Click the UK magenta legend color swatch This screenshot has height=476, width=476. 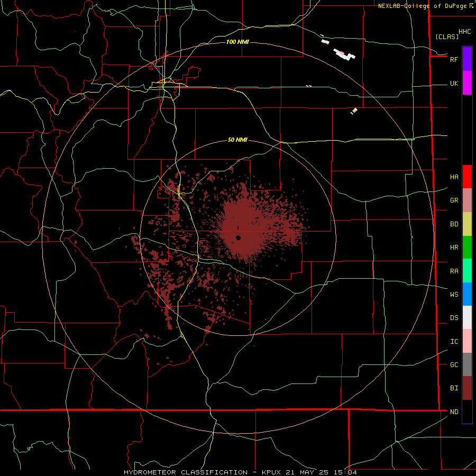coord(467,83)
